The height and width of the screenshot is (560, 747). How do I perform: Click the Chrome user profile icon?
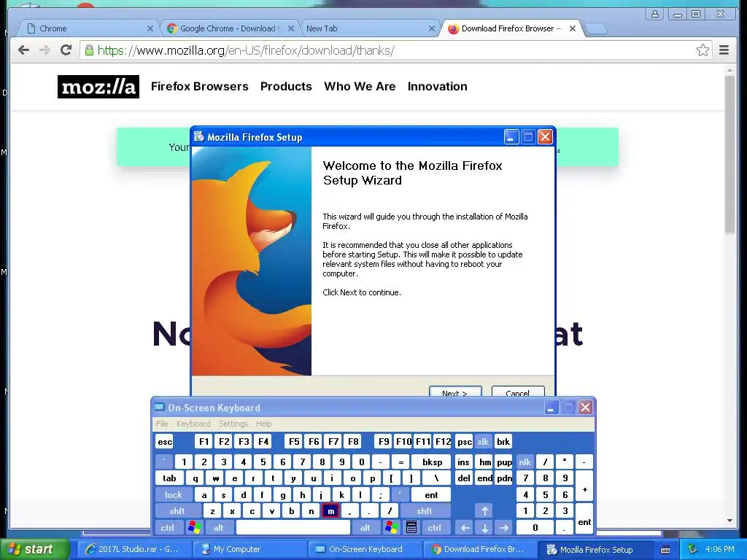coord(655,14)
